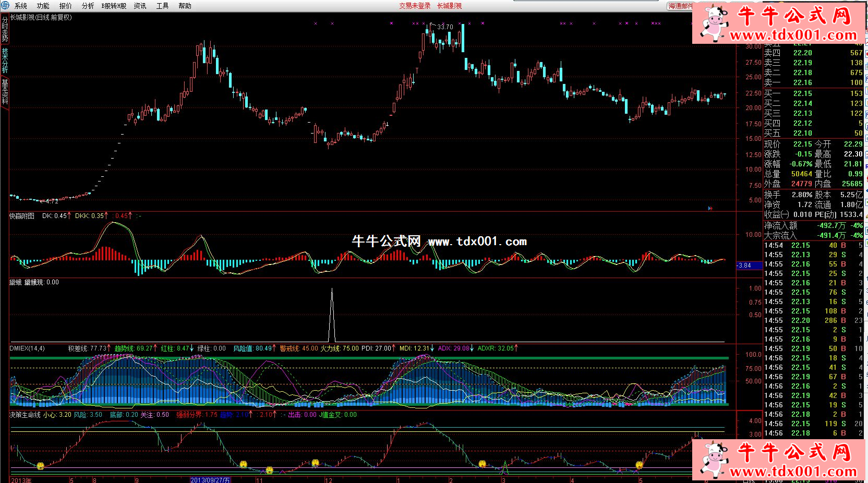Click the 换手 2.80% value
The image size is (868, 483).
(x=802, y=195)
